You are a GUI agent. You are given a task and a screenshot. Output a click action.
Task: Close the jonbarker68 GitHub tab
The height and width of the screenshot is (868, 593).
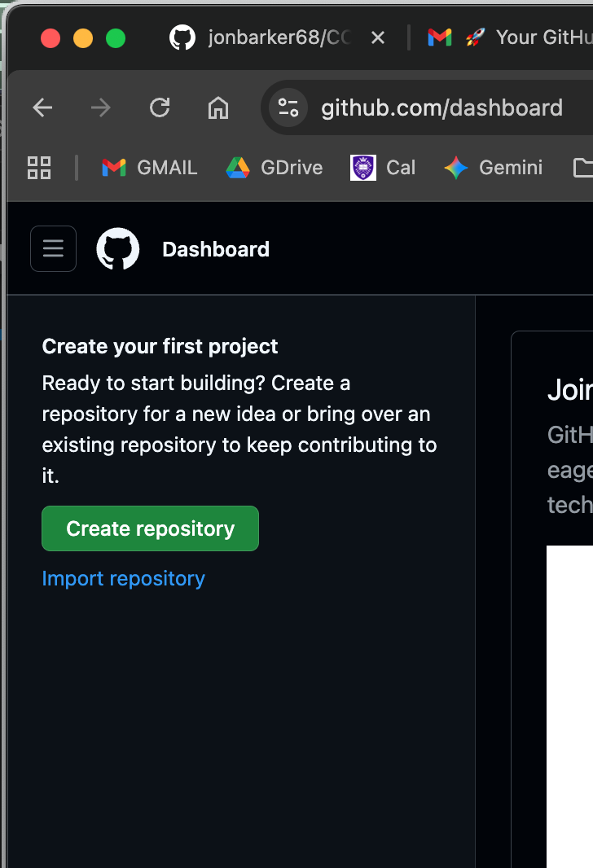coord(378,37)
